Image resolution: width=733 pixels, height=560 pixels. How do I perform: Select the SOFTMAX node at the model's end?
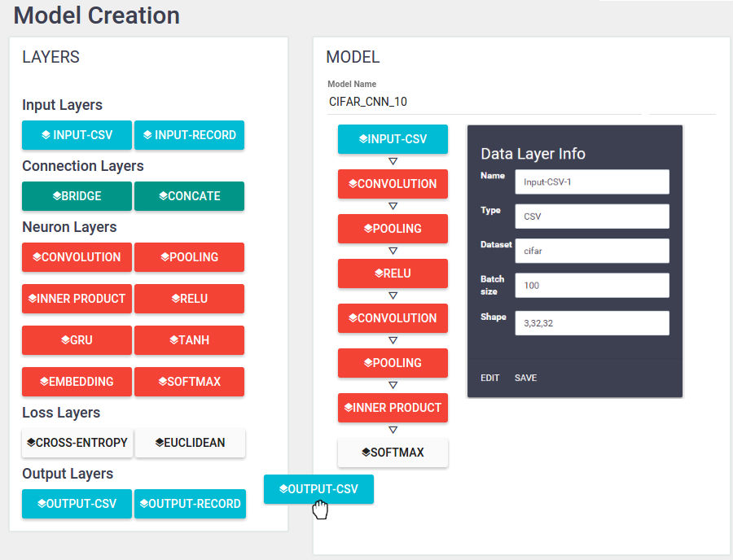pos(393,453)
